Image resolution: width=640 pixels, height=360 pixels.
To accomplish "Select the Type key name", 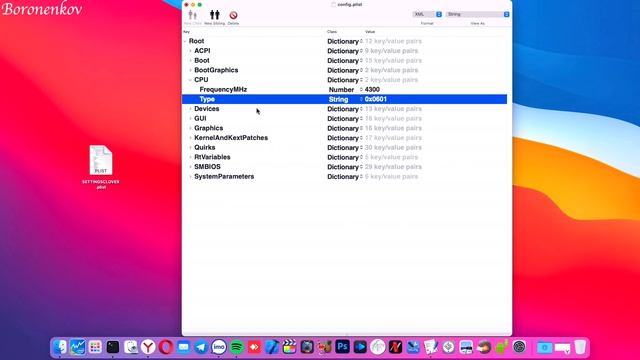I will (x=207, y=99).
